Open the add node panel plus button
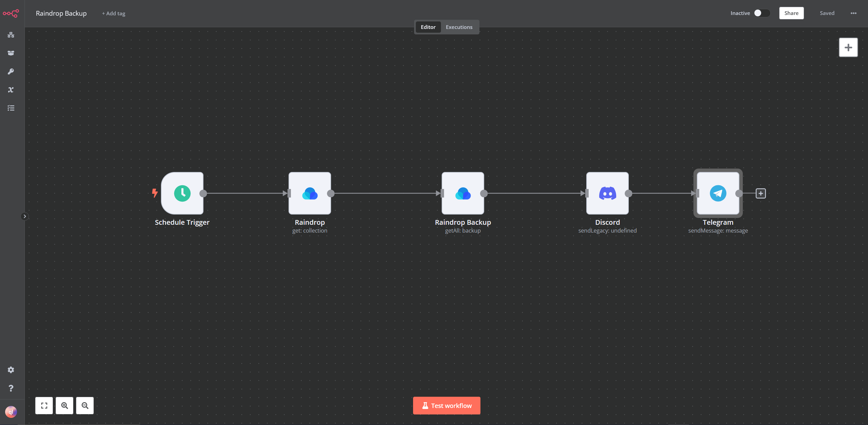Viewport: 868px width, 425px height. [x=848, y=47]
